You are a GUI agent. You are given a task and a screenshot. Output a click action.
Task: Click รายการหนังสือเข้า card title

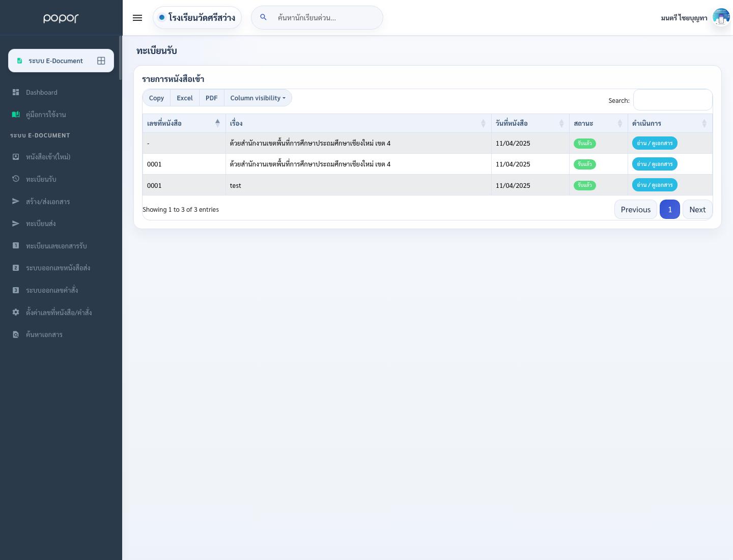[173, 79]
